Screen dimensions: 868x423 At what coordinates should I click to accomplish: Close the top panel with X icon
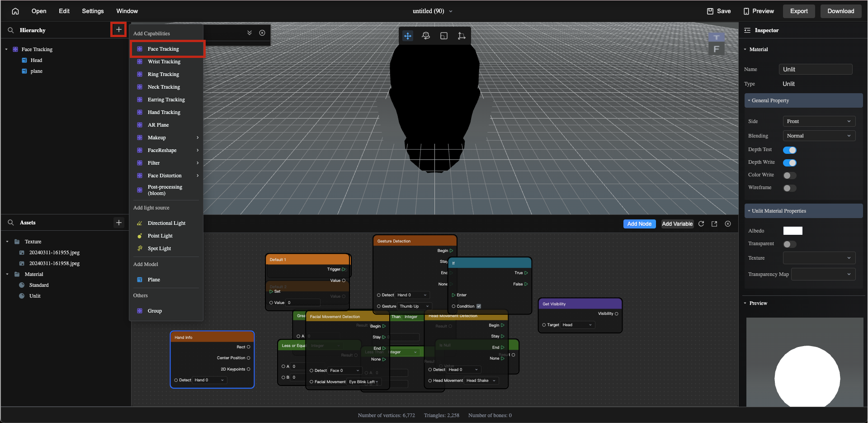(262, 33)
